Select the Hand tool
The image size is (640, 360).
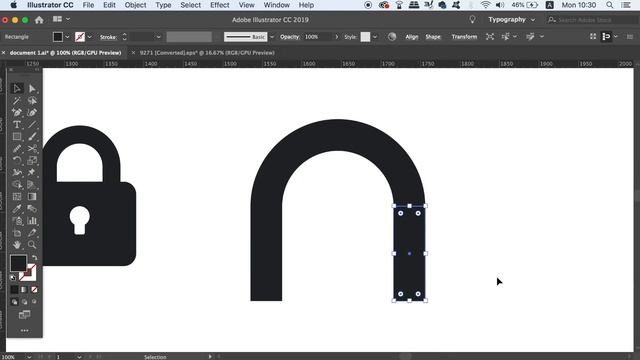17,244
